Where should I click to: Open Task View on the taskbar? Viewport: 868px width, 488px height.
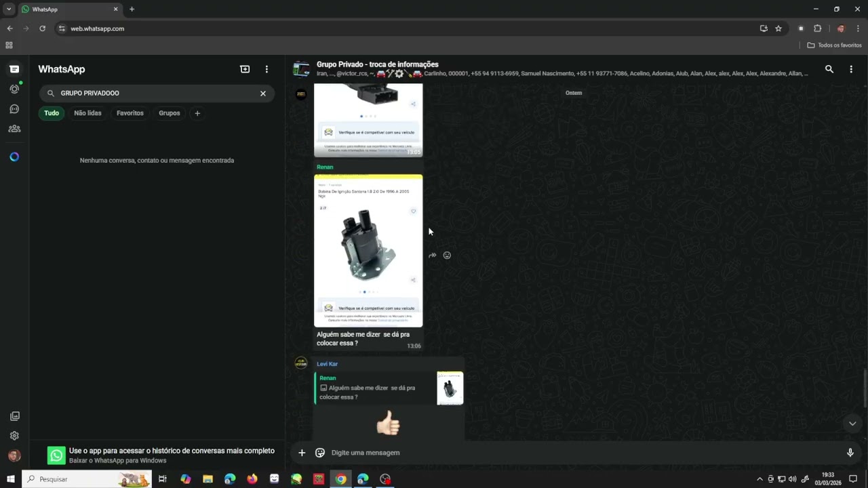pos(163,479)
